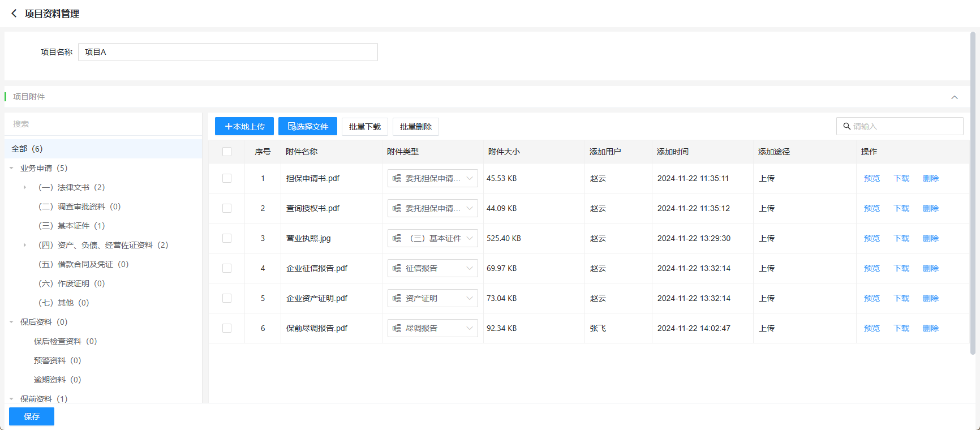Select (三) 基本证件 category in tree

tap(71, 226)
